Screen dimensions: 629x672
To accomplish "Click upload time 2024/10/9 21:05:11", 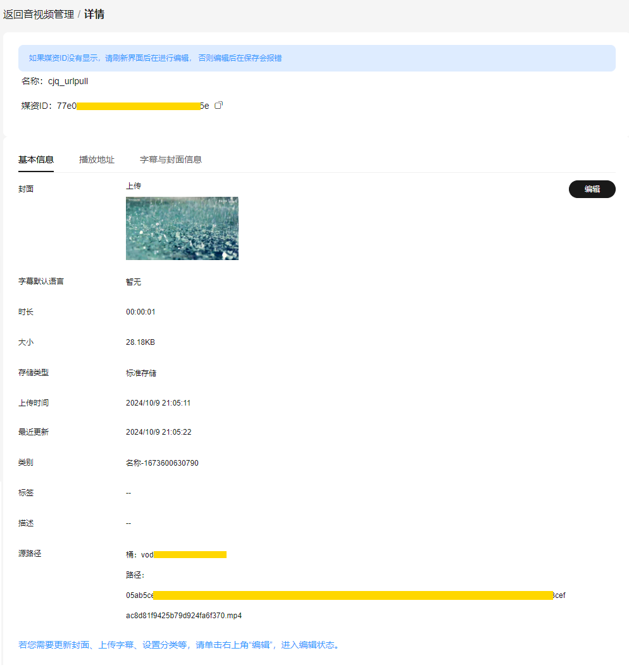I will tap(158, 403).
